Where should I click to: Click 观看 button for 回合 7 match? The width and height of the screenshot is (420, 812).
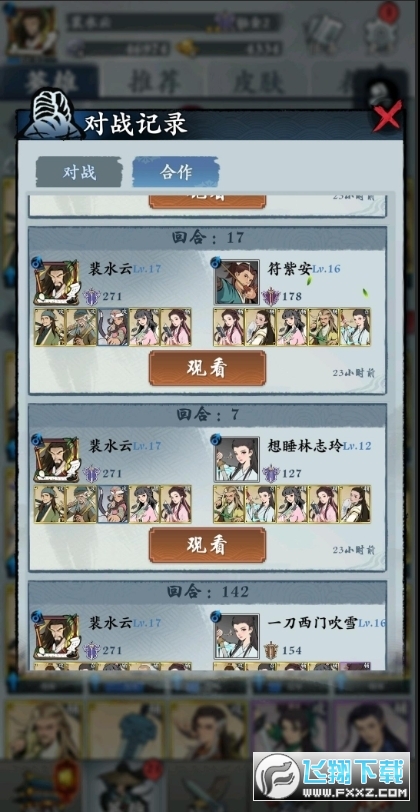pyautogui.click(x=207, y=545)
